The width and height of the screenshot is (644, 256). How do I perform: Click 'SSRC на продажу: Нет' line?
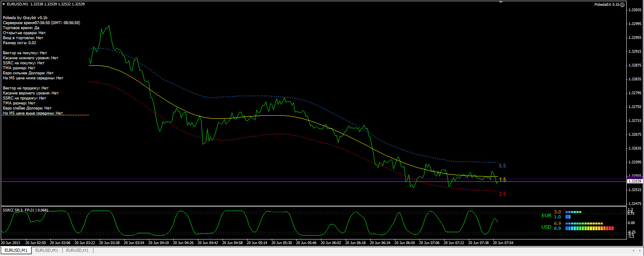click(25, 98)
